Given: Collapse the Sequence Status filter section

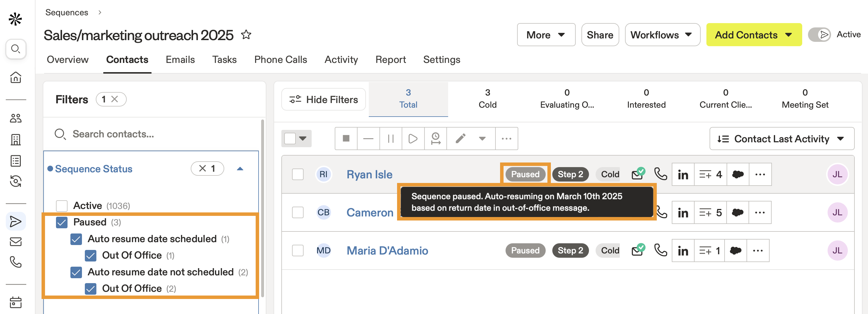Looking at the screenshot, I should click(x=240, y=169).
